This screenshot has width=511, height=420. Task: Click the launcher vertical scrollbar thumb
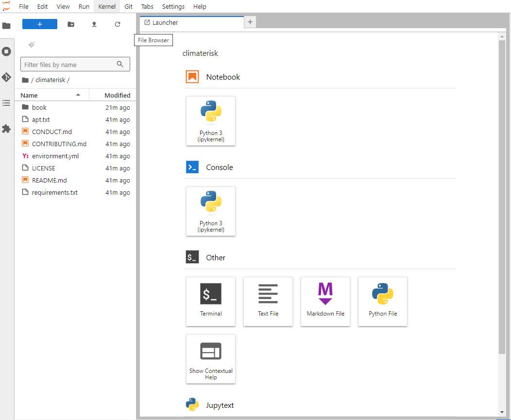[502, 197]
